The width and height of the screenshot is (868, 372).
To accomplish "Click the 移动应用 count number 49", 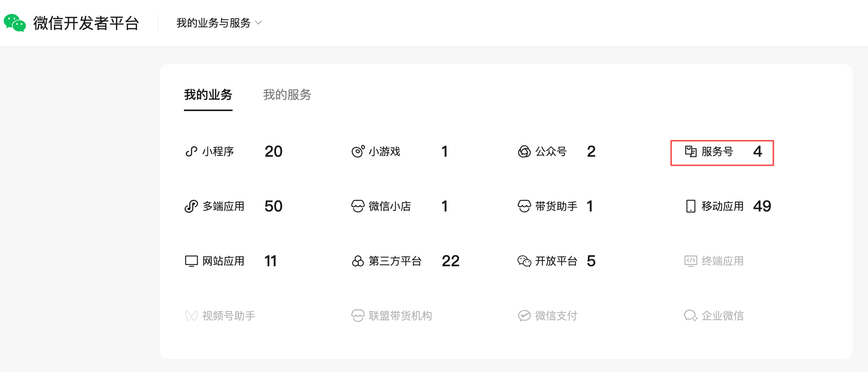I will coord(762,207).
